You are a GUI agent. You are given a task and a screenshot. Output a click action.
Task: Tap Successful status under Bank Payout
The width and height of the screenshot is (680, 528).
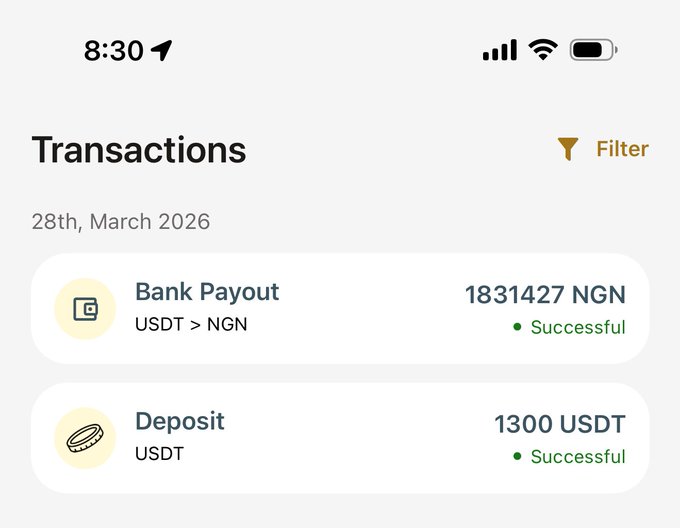click(578, 327)
